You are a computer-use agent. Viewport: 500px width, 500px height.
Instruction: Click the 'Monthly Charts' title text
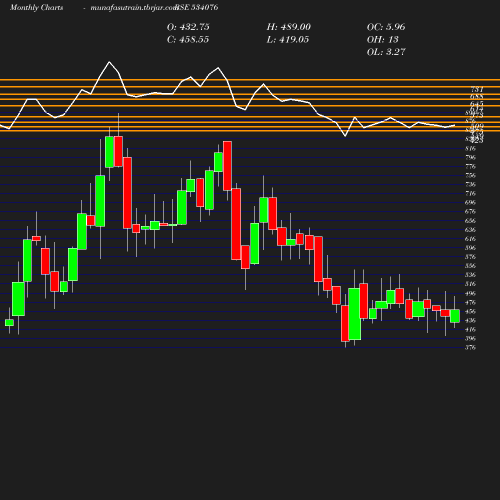pos(37,7)
